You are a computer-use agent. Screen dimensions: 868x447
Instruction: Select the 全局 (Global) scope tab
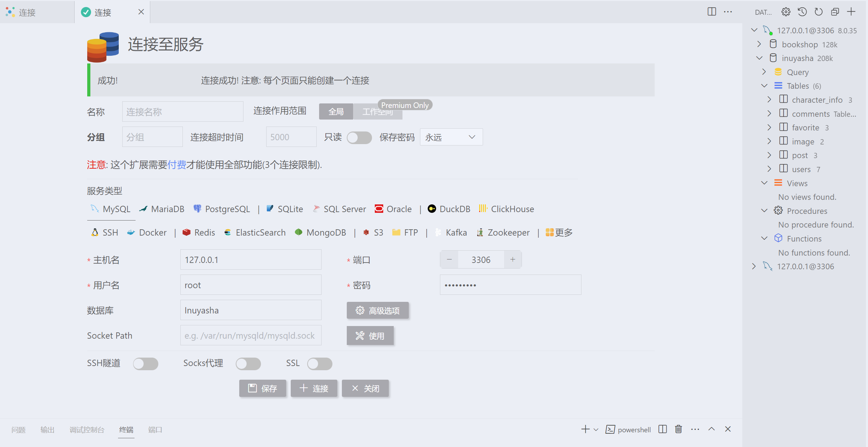(336, 111)
